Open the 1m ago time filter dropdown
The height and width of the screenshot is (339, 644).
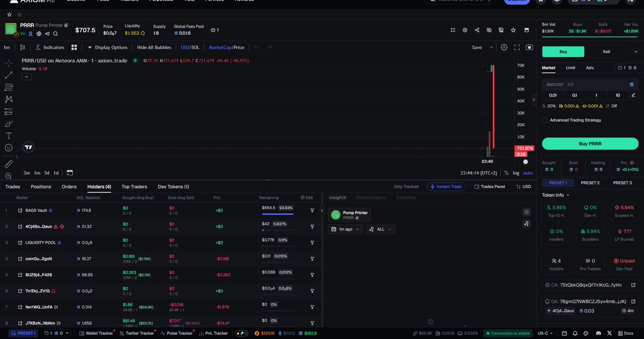pos(346,229)
